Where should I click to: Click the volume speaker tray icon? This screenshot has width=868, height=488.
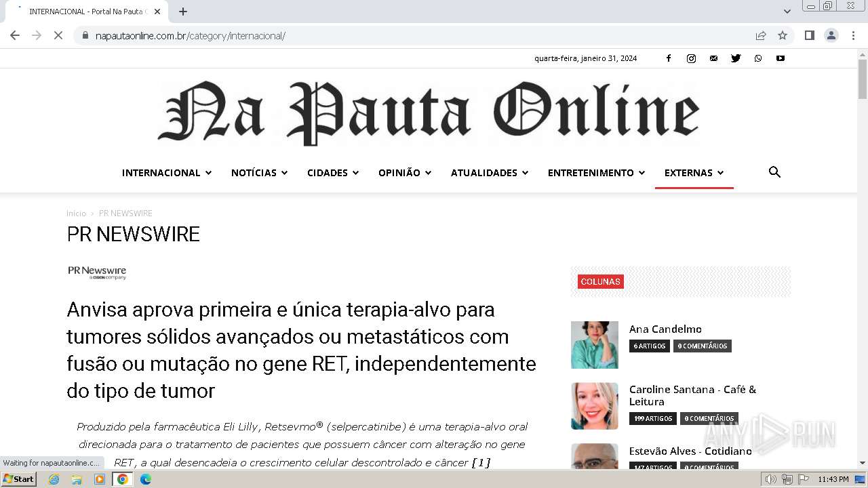click(x=770, y=479)
